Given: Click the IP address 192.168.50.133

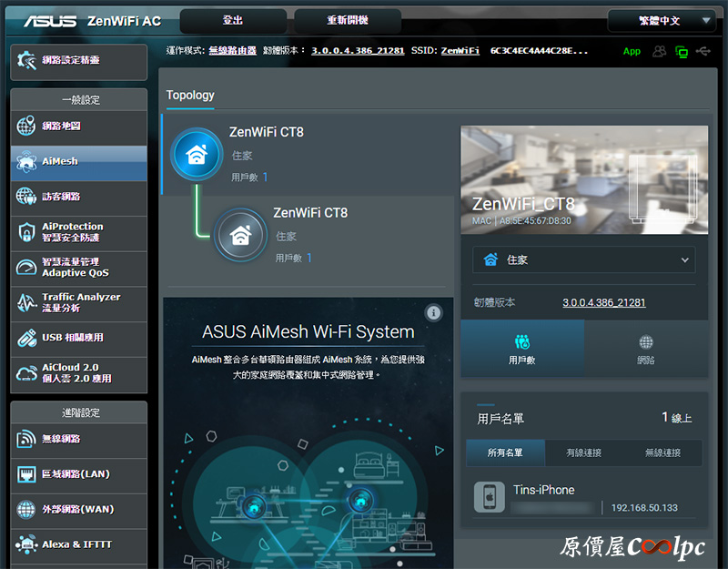Looking at the screenshot, I should pyautogui.click(x=644, y=508).
